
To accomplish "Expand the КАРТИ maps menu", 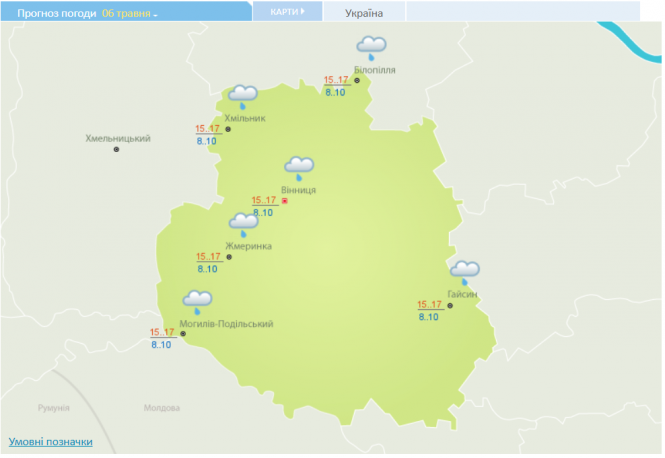I will [287, 12].
